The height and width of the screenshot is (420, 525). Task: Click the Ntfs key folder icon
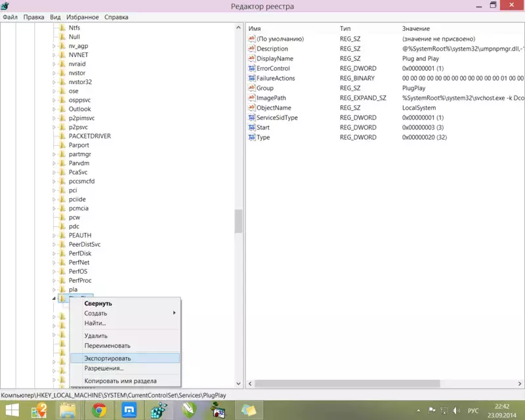click(x=62, y=28)
